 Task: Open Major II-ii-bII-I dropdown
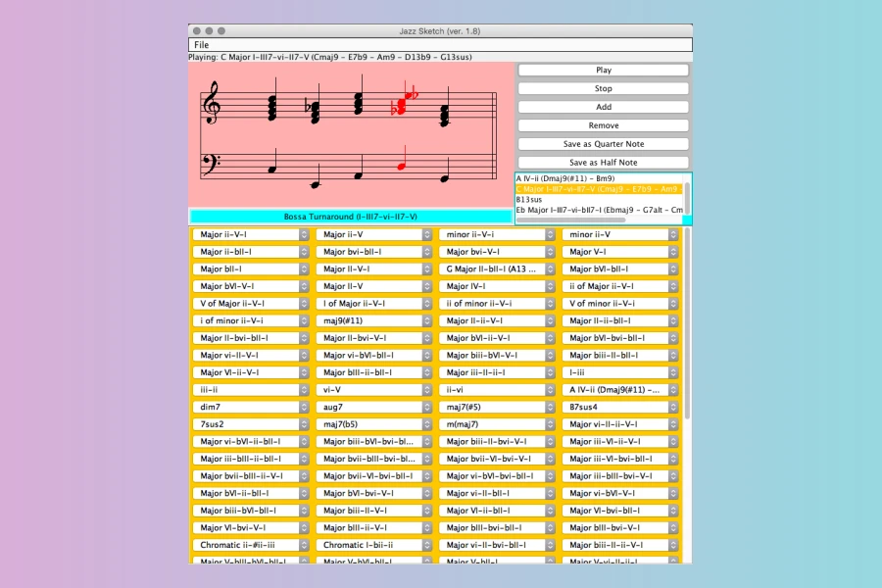(620, 320)
